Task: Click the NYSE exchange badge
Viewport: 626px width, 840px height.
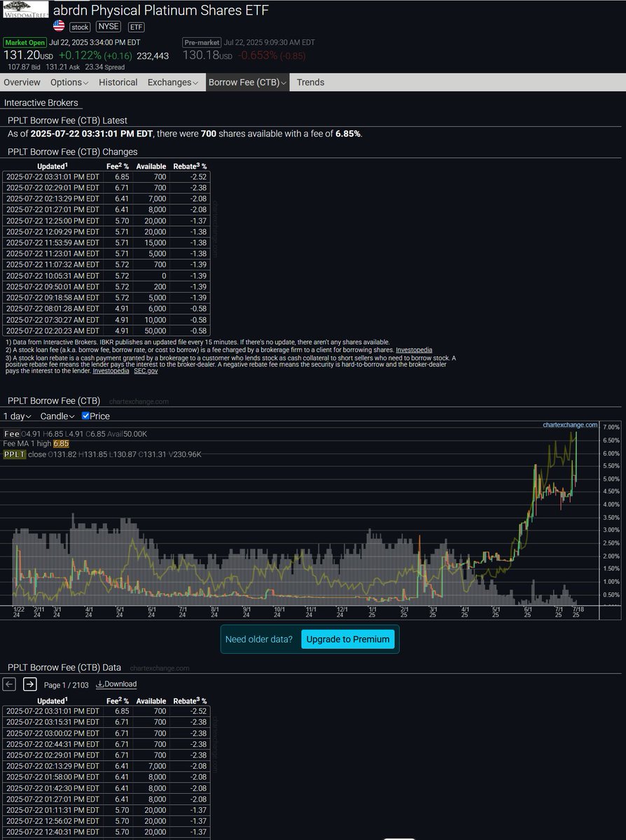Action: (x=109, y=27)
